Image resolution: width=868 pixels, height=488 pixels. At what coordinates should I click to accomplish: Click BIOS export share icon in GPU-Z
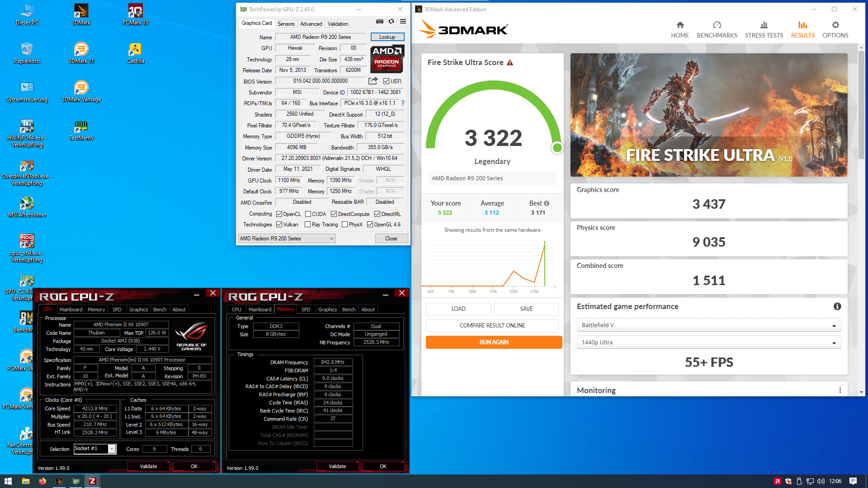pyautogui.click(x=373, y=81)
